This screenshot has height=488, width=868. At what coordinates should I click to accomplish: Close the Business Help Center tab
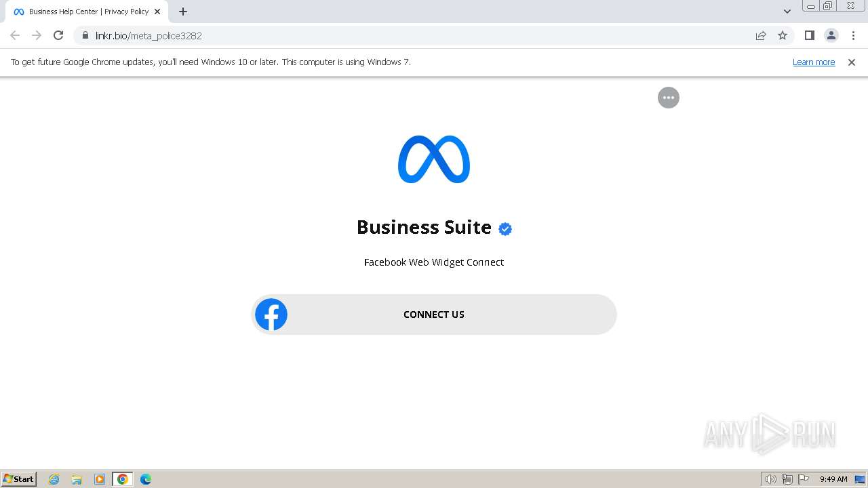pyautogui.click(x=157, y=12)
